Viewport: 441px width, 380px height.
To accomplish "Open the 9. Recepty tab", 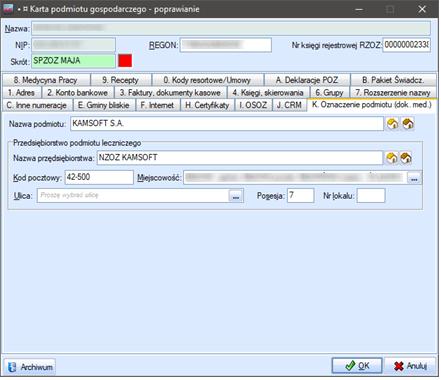I will coord(121,80).
